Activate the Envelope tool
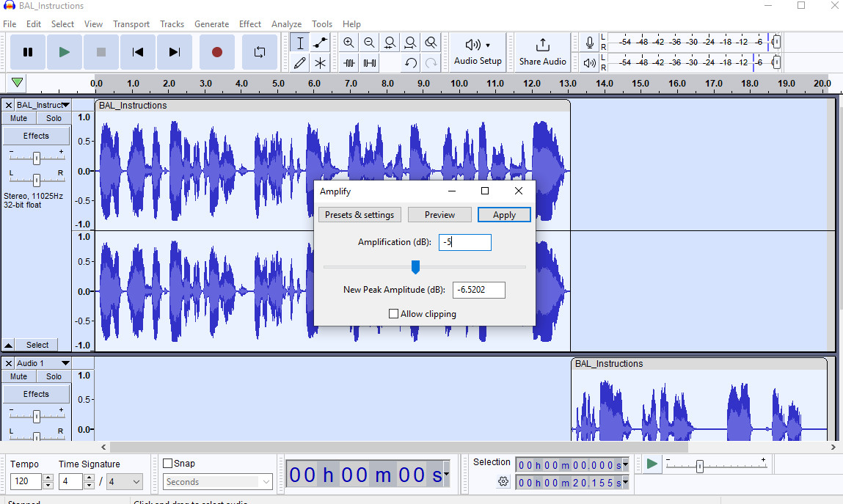Viewport: 843px width, 504px height. (x=321, y=43)
